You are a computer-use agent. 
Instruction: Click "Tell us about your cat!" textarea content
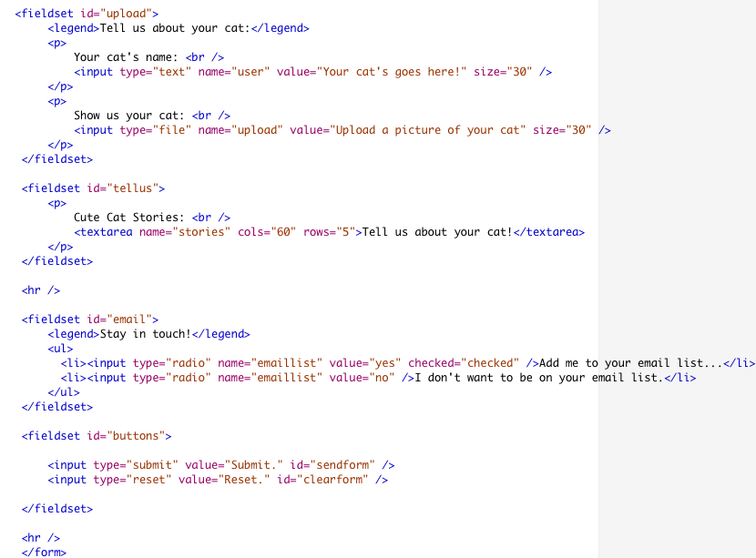point(437,232)
